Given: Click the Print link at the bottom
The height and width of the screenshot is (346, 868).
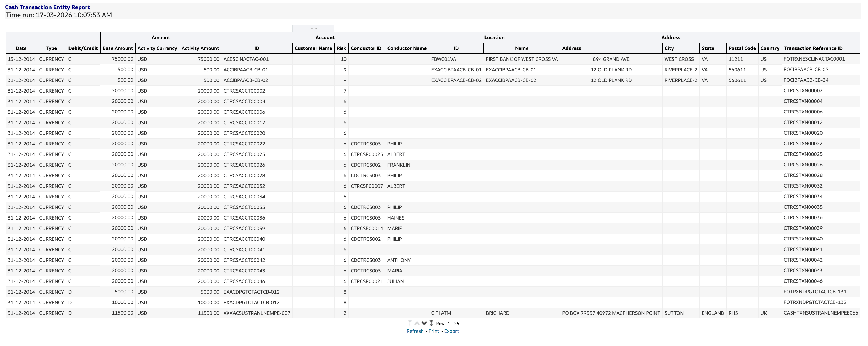Looking at the screenshot, I should tap(434, 331).
